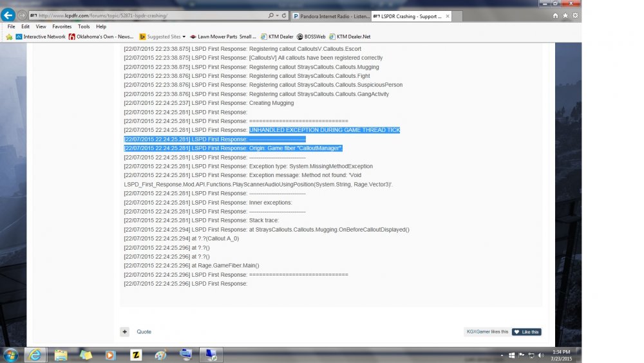This screenshot has height=363, width=644.
Task: Open Favorites star icon at top right
Action: click(565, 15)
